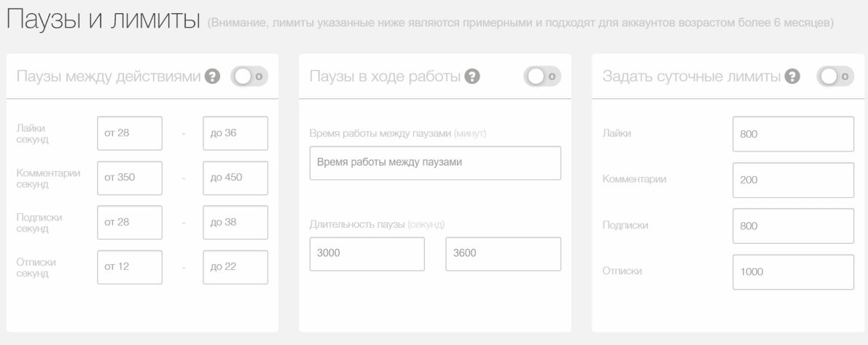Open help icon for Паузы в ходе работы
Image resolution: width=868 pixels, height=345 pixels.
pyautogui.click(x=472, y=76)
